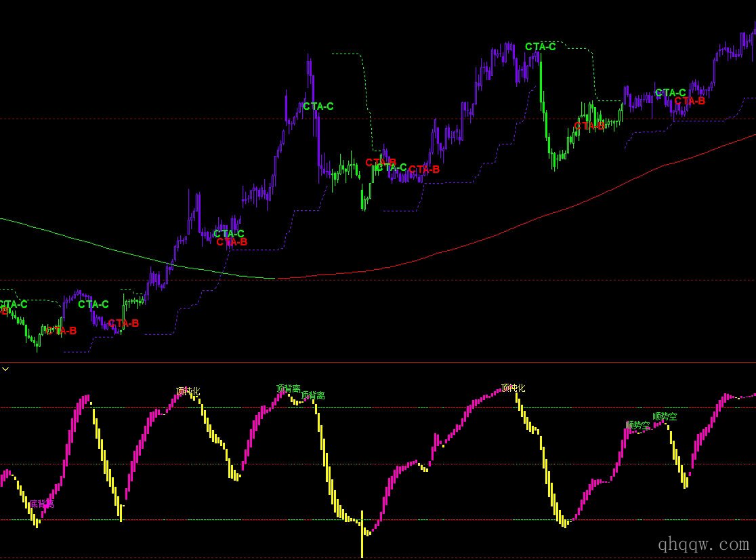
Task: Select the rightmost 顶钝化 indicator marker
Action: click(513, 388)
